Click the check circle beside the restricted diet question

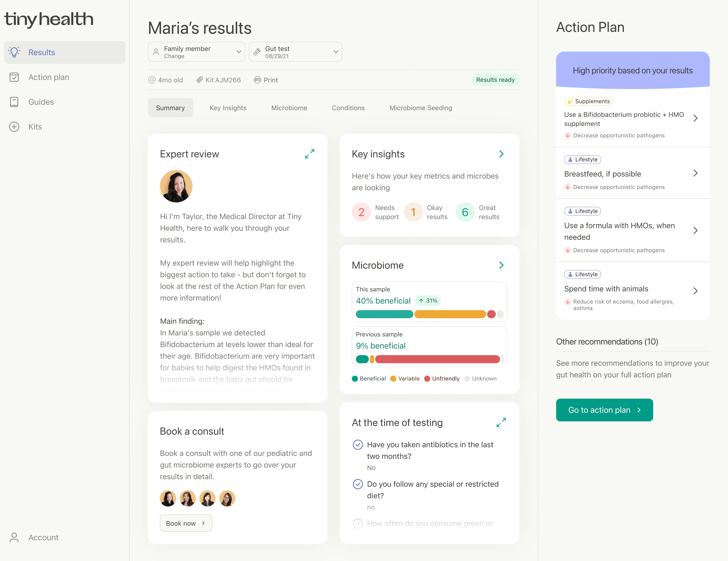pos(358,484)
